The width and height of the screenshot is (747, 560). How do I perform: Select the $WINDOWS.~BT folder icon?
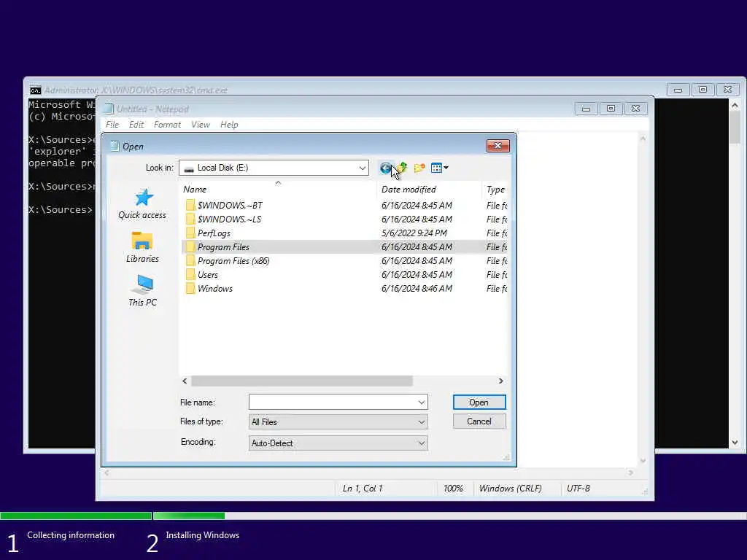pyautogui.click(x=190, y=205)
